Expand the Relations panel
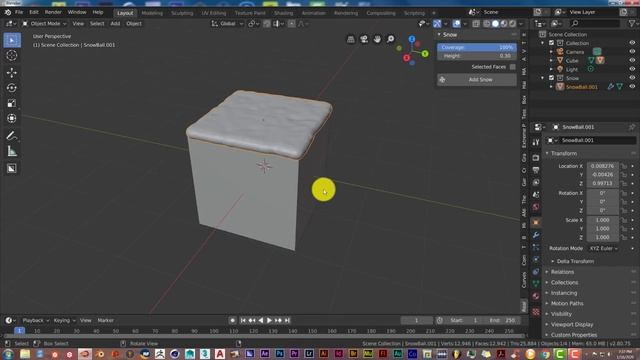The image size is (640, 360). 562,272
